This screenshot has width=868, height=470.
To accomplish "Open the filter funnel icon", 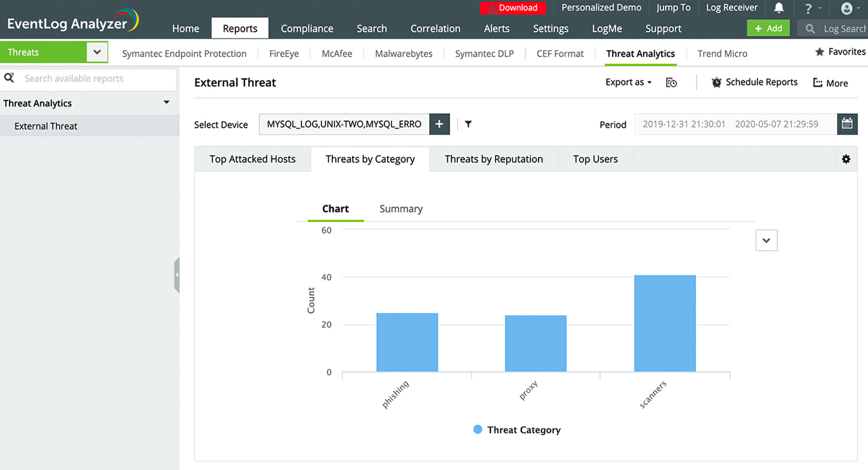I will (468, 124).
